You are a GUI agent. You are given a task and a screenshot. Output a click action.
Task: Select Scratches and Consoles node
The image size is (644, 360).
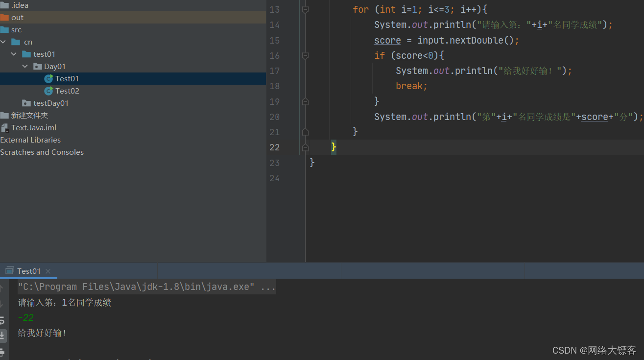coord(42,152)
